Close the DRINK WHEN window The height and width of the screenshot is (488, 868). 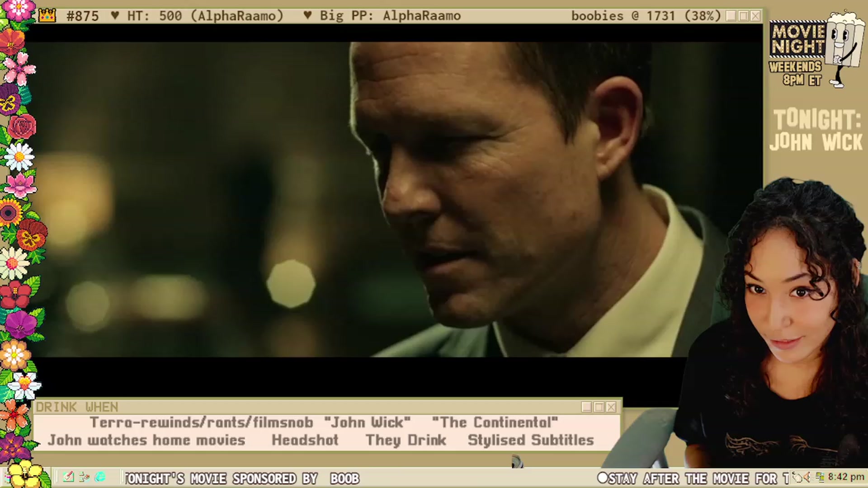[x=611, y=407]
